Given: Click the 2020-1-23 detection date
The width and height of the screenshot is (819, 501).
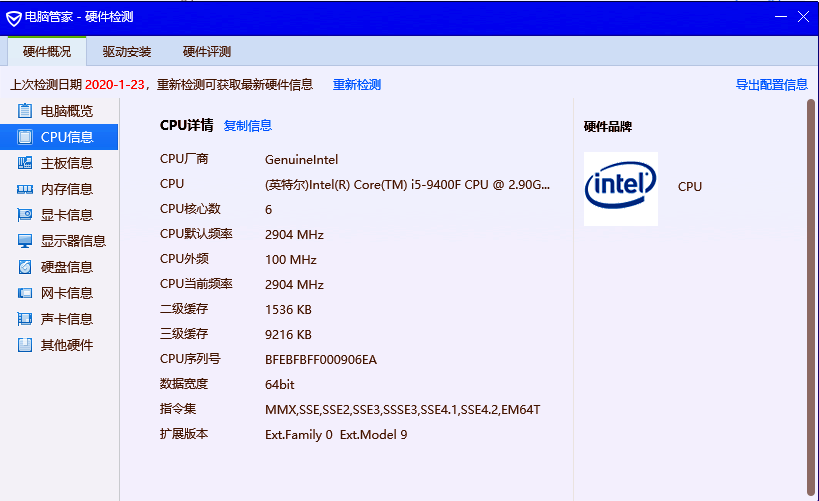Looking at the screenshot, I should [114, 85].
